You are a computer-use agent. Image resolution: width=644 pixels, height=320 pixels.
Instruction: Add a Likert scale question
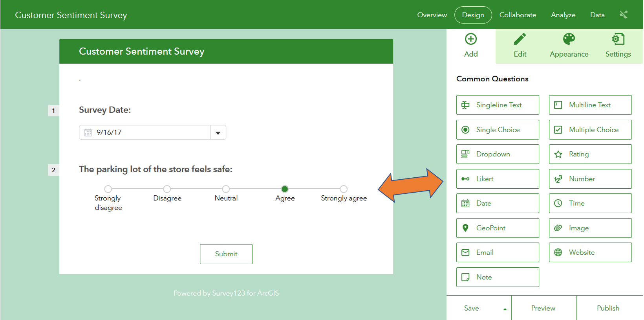click(498, 179)
